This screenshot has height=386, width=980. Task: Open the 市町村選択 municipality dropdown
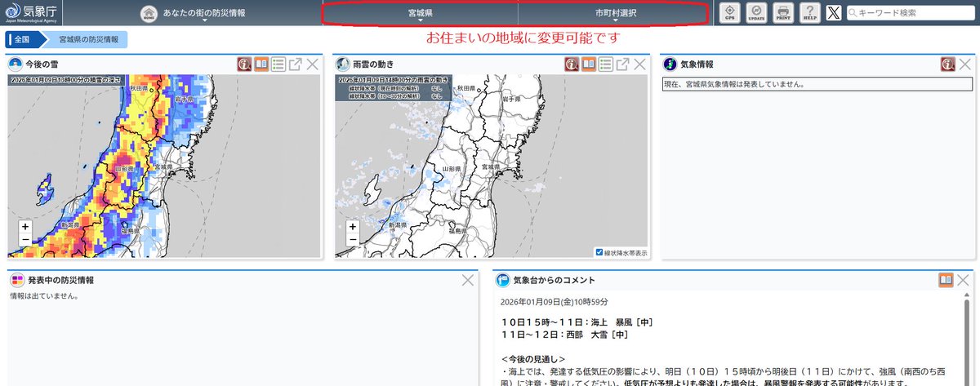point(616,14)
